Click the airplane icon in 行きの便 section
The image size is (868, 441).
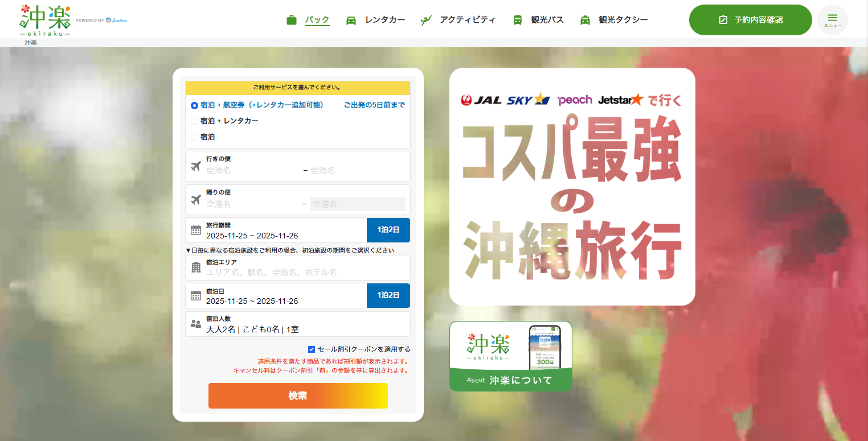(x=195, y=166)
